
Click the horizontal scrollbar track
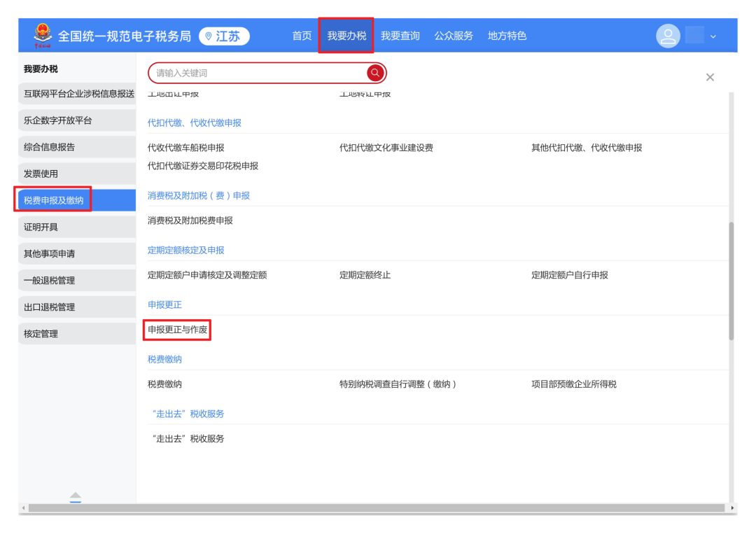point(377,508)
